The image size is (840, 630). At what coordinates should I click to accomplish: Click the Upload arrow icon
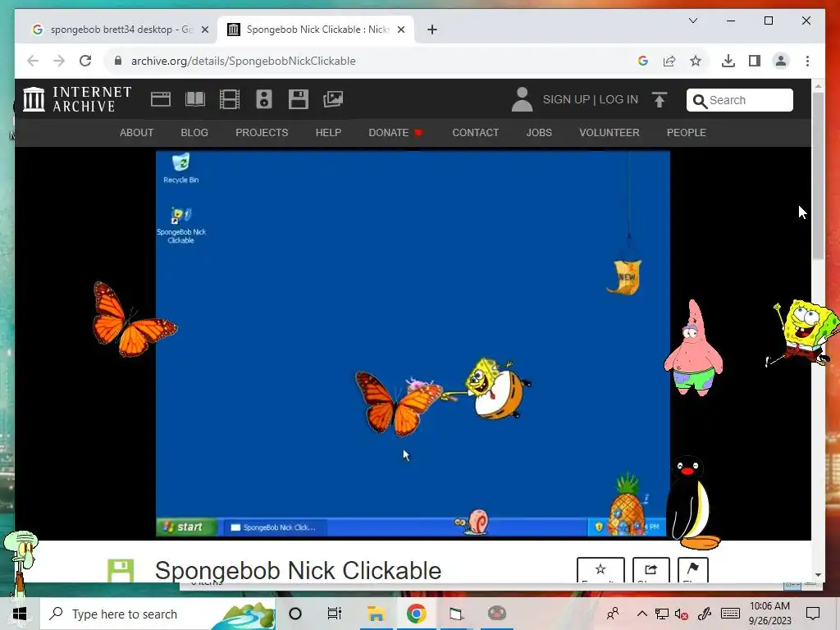659,99
